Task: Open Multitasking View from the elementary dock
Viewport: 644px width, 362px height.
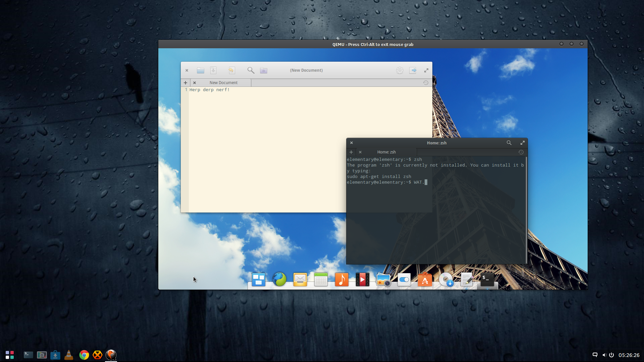Action: (x=259, y=280)
